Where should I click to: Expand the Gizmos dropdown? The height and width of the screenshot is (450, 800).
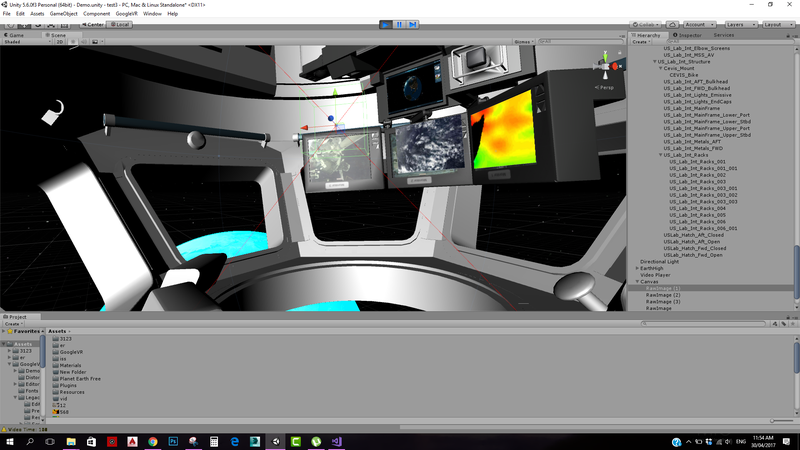523,42
